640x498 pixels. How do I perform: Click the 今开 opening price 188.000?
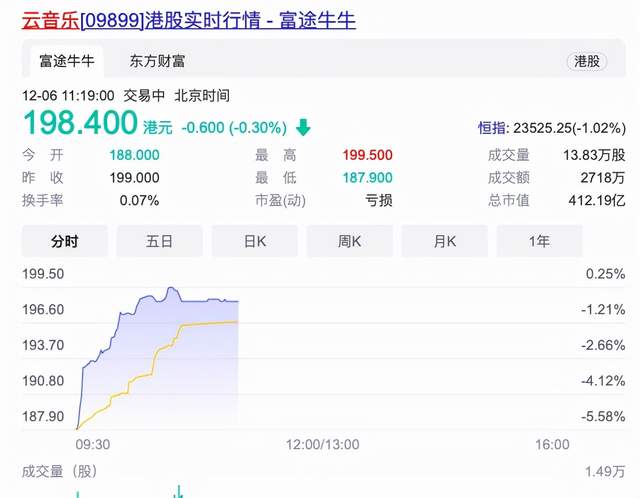coord(134,156)
